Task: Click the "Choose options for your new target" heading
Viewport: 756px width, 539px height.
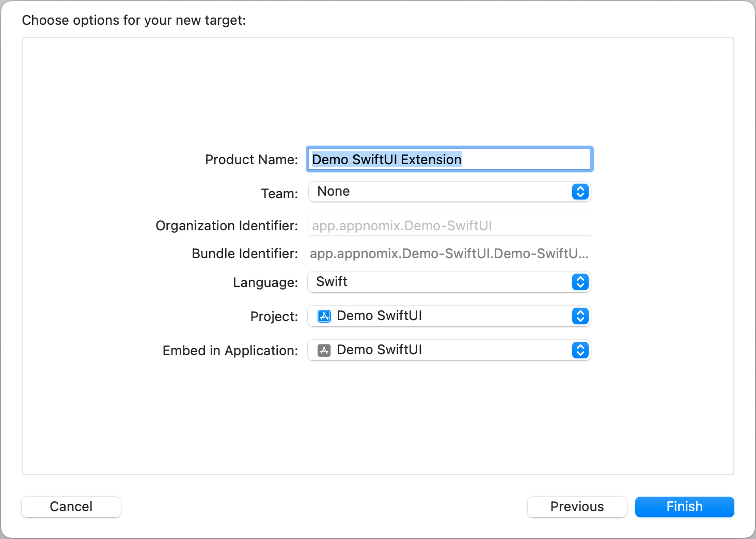Action: point(134,20)
